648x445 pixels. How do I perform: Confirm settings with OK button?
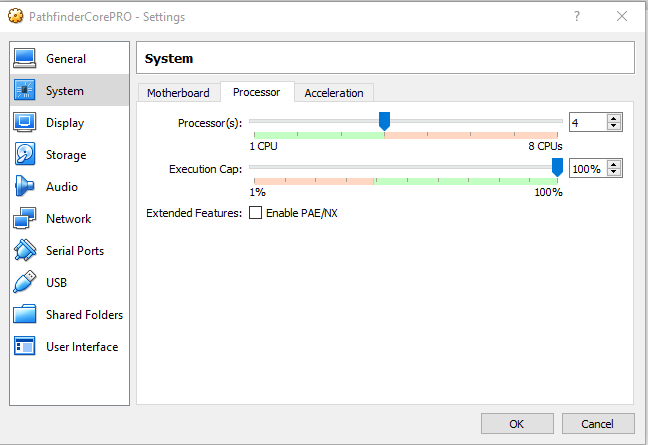point(517,424)
